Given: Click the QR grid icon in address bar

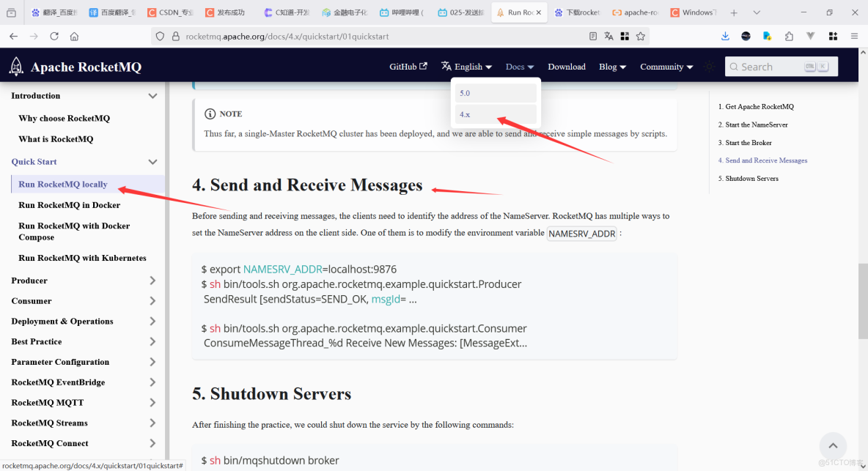Looking at the screenshot, I should click(x=625, y=37).
